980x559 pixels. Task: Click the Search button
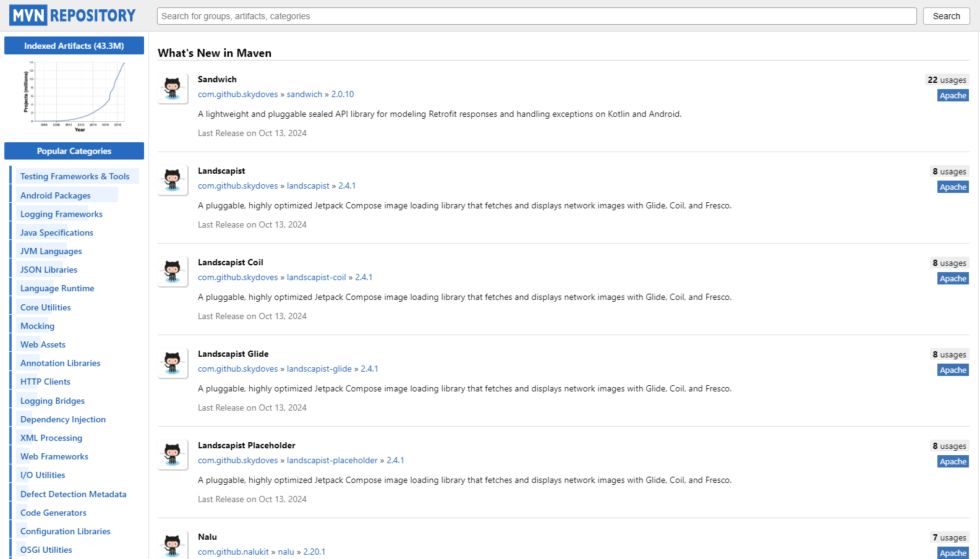click(x=947, y=16)
